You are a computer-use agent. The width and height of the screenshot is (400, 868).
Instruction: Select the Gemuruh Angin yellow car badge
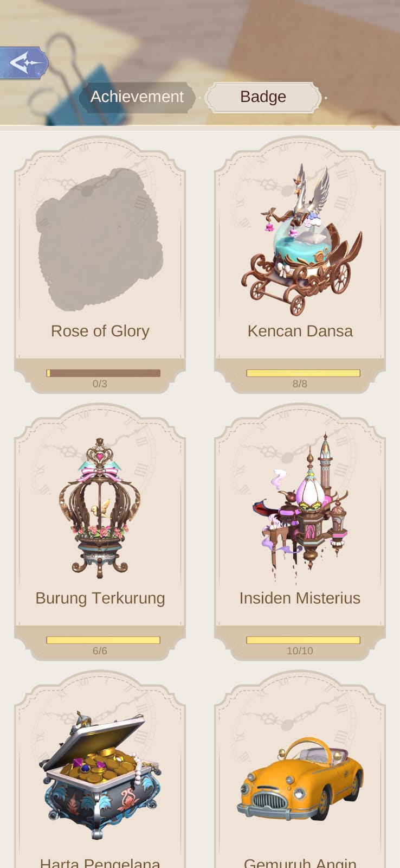pyautogui.click(x=300, y=778)
